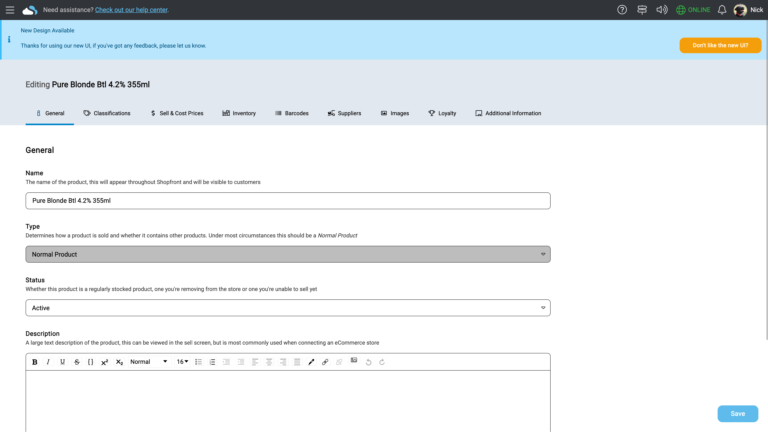Open the Normal paragraph style dropdown
This screenshot has height=432, width=768.
point(148,362)
